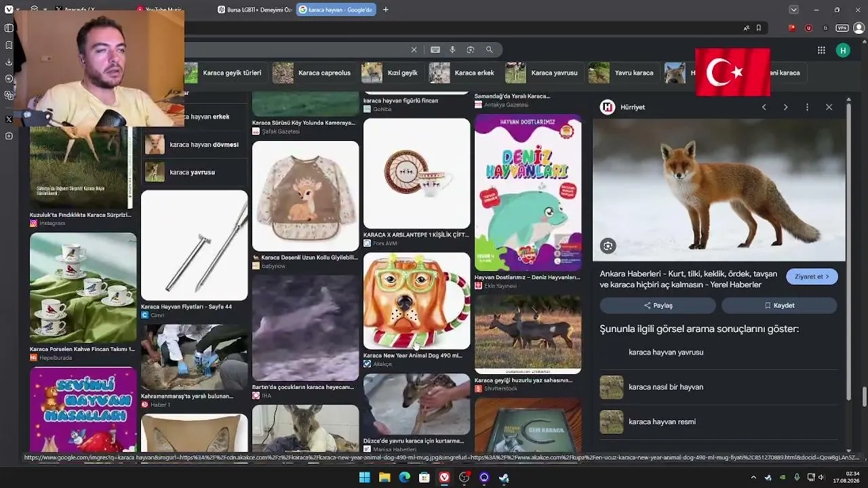Screen dimensions: 868x488
Task: Toggle the VPN button in the browser toolbar
Action: point(842,28)
